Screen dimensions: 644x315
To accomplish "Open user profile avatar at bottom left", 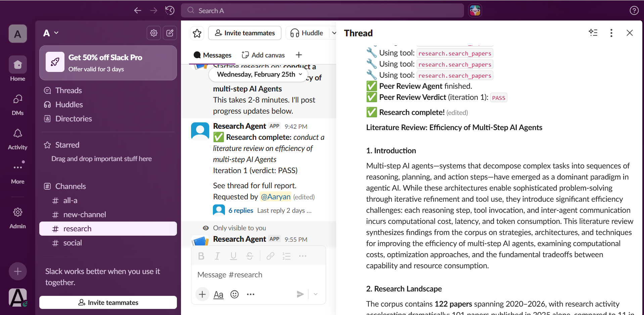I will pos(18,298).
